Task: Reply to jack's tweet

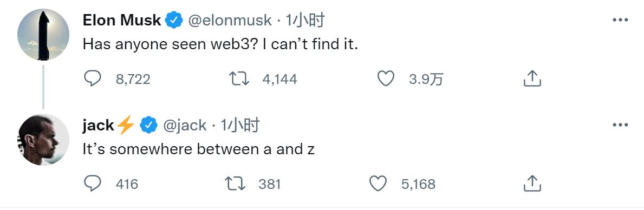Action: click(x=93, y=183)
